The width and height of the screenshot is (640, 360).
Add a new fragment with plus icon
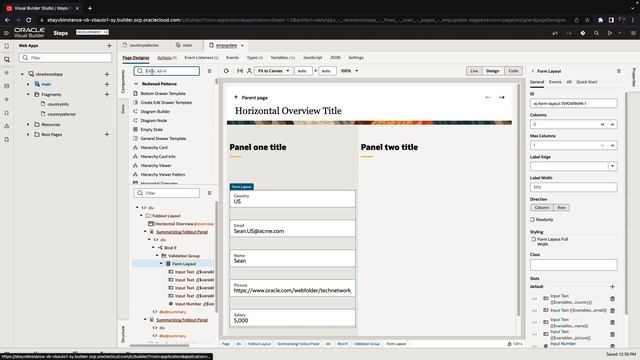pos(107,94)
